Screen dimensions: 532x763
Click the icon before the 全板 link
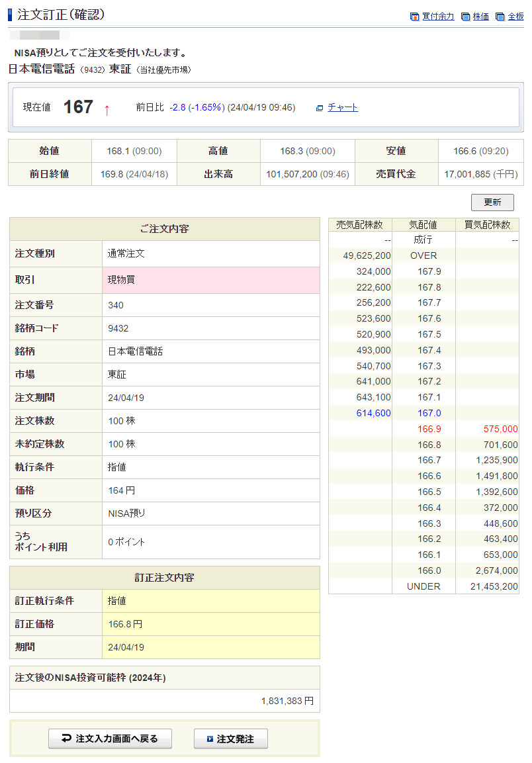(500, 17)
